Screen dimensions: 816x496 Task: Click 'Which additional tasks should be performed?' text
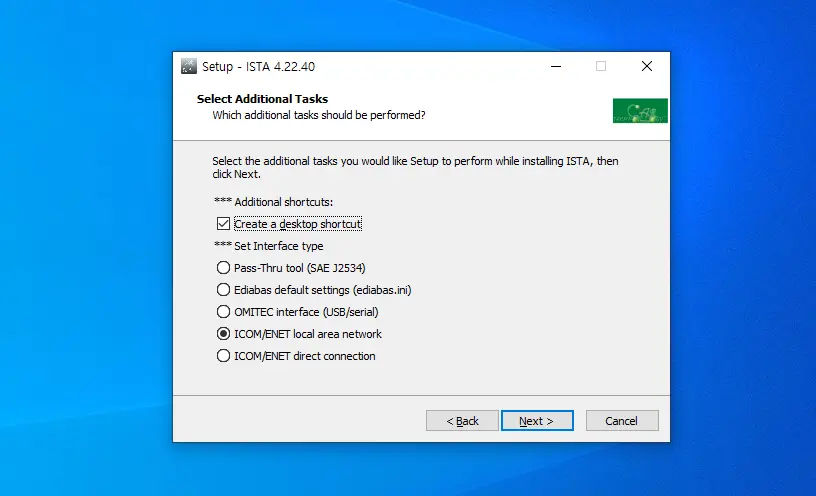pos(318,115)
